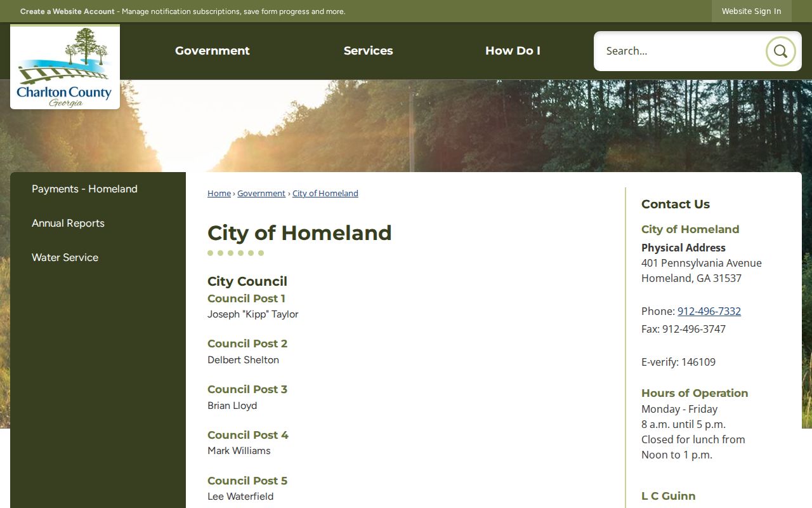Select the Council Post 5 heading
Screen dimensions: 812x508
tap(247, 481)
